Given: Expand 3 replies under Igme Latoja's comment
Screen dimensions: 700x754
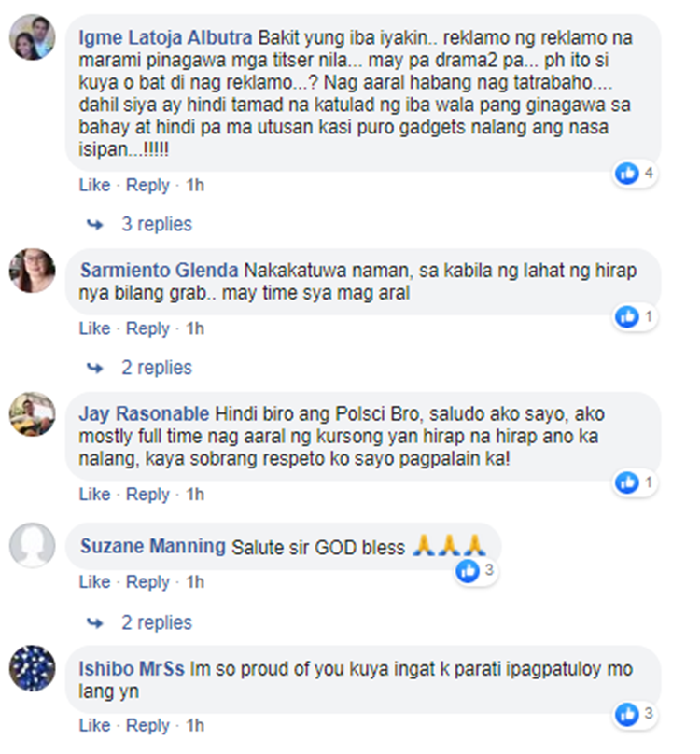Looking at the screenshot, I should [x=157, y=224].
